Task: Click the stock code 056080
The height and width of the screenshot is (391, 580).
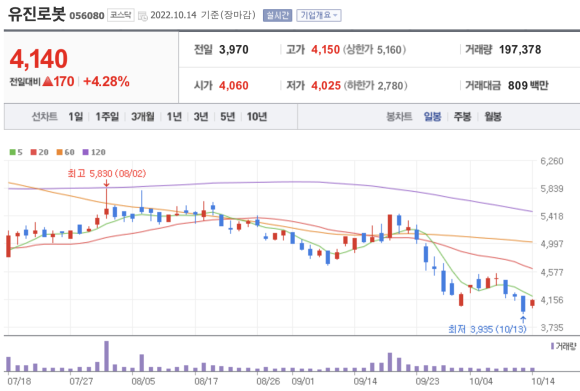Action: click(x=87, y=16)
